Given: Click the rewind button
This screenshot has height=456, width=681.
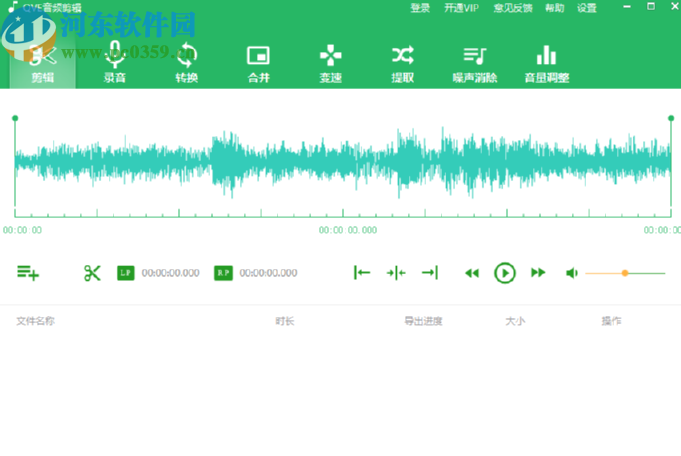Looking at the screenshot, I should pos(472,273).
